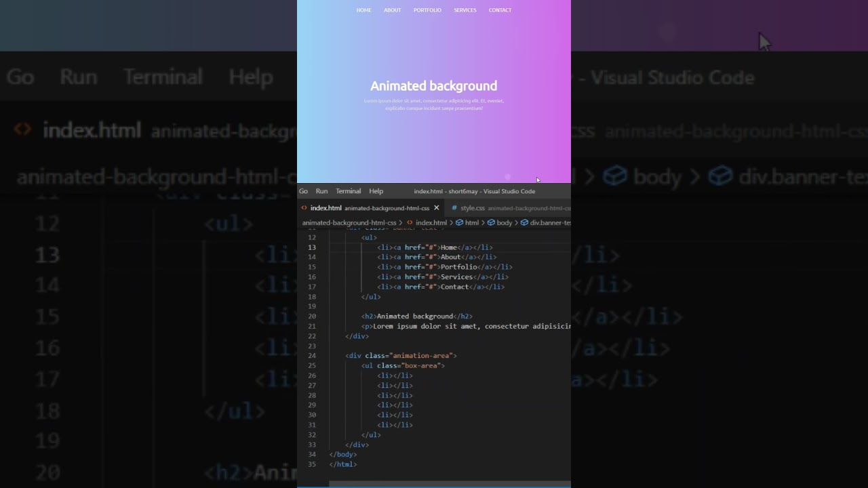Open the Go menu in VS Code
Image resolution: width=868 pixels, height=488 pixels.
click(303, 191)
